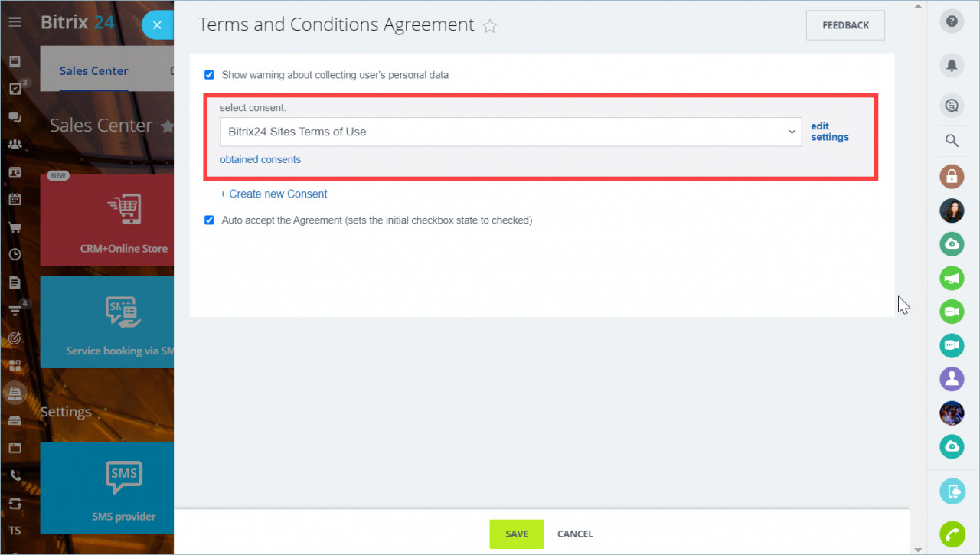This screenshot has height=555, width=980.
Task: Click Create new Consent link
Action: (x=273, y=194)
